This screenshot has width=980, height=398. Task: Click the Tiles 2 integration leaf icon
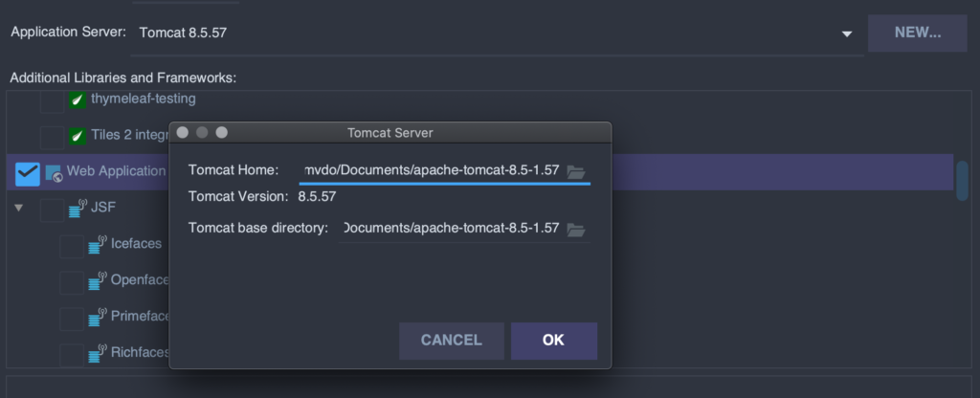[x=78, y=136]
